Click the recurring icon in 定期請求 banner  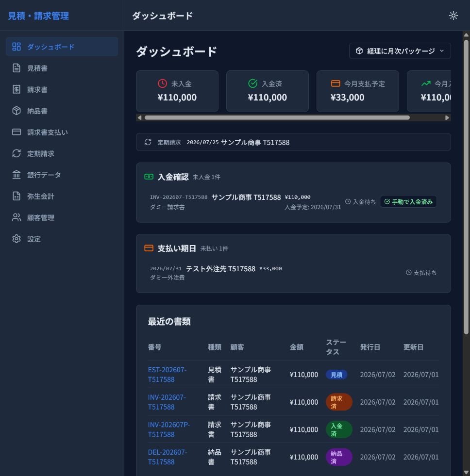(x=148, y=142)
